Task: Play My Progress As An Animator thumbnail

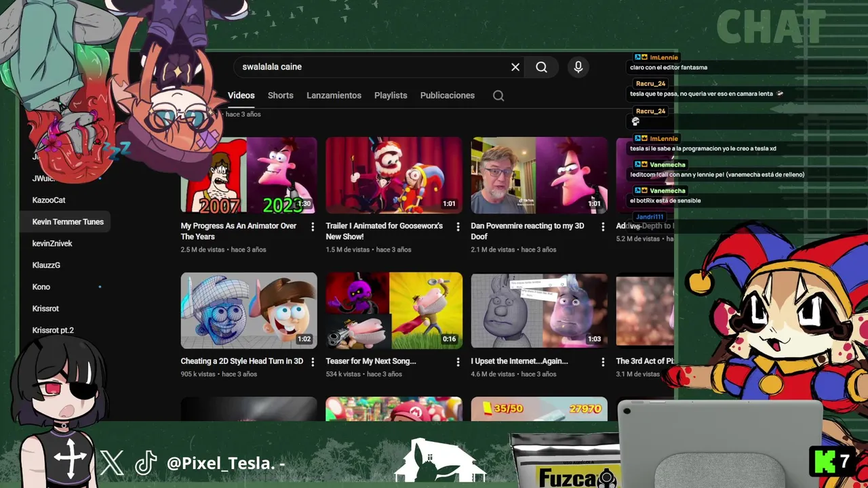Action: pos(249,176)
